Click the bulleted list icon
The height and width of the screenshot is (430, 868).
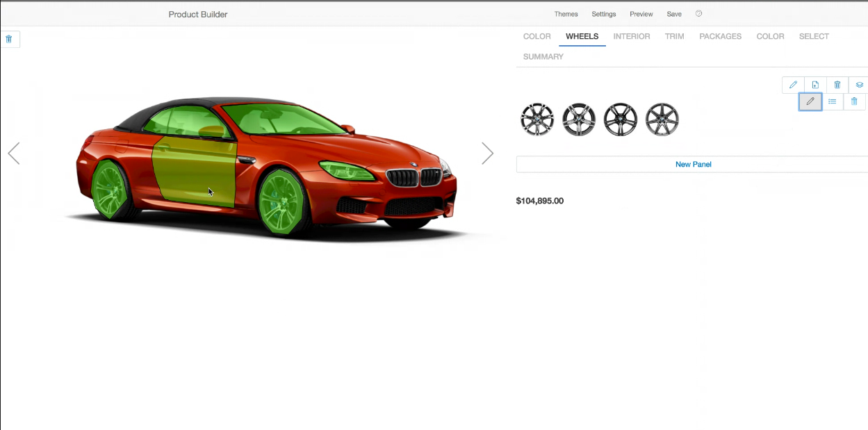832,101
